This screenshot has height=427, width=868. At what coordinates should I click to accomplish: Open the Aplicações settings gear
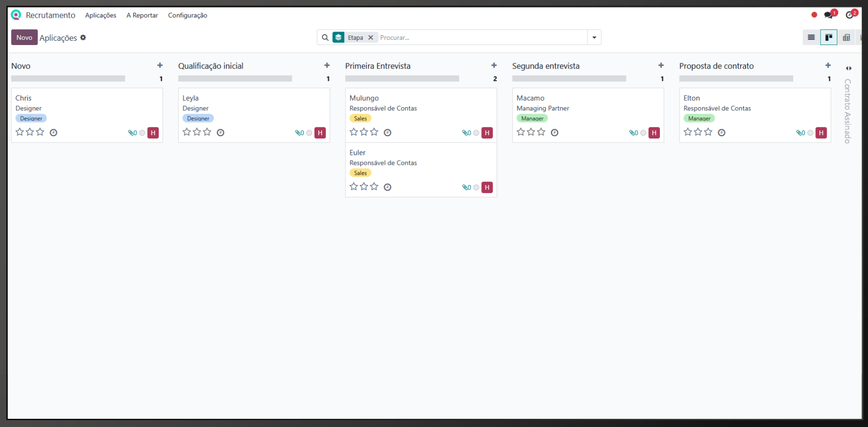coord(83,37)
